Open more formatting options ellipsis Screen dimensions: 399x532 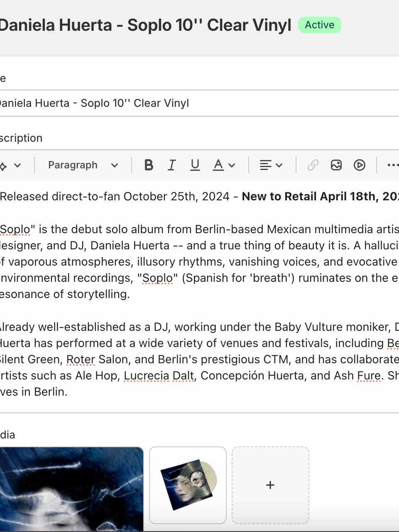pos(393,165)
